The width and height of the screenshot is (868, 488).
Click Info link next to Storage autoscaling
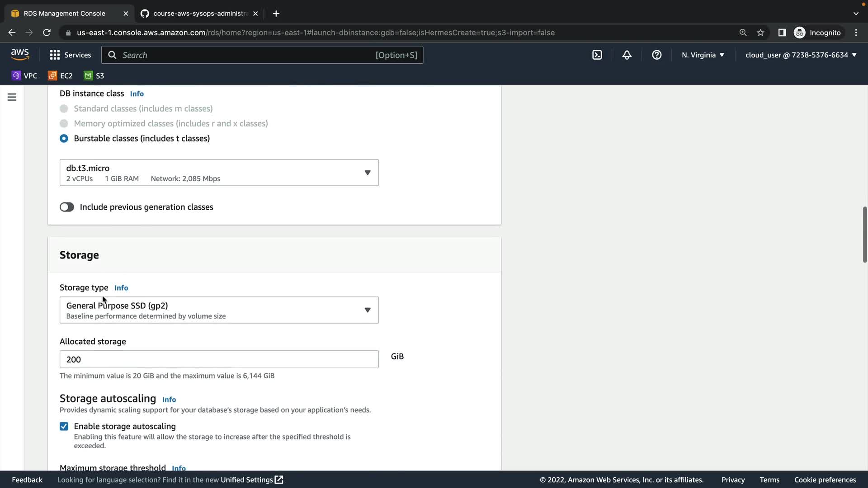[169, 399]
